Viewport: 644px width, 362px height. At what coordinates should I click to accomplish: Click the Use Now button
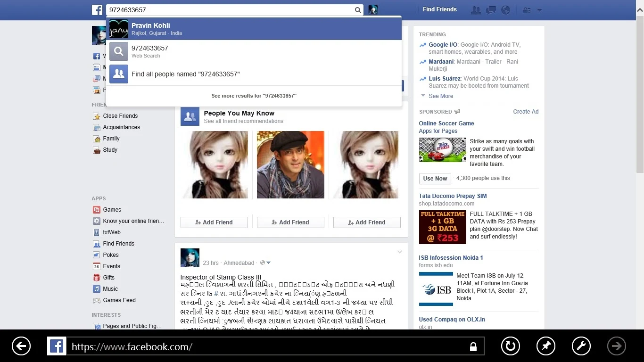point(435,179)
